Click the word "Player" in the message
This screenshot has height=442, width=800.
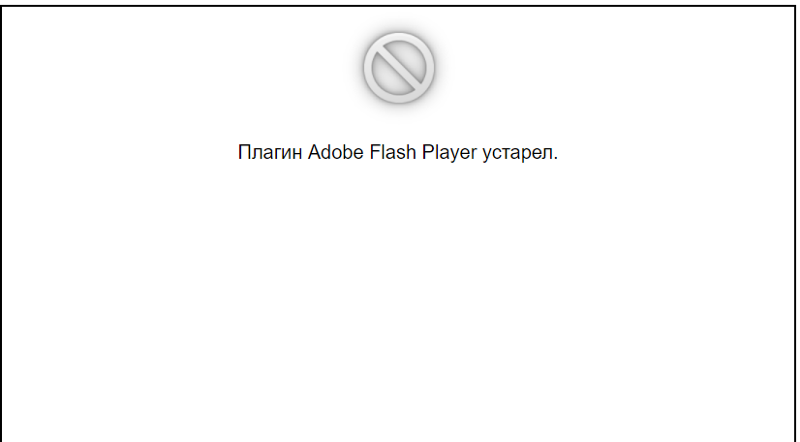click(x=449, y=152)
